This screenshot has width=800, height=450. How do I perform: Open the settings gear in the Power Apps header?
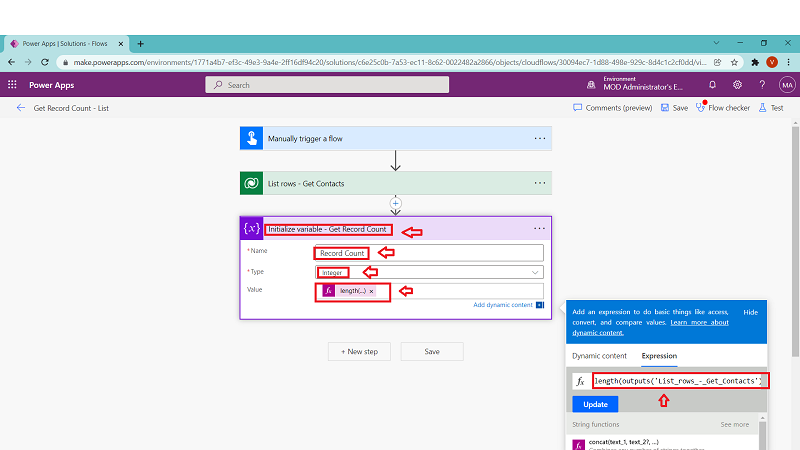737,85
